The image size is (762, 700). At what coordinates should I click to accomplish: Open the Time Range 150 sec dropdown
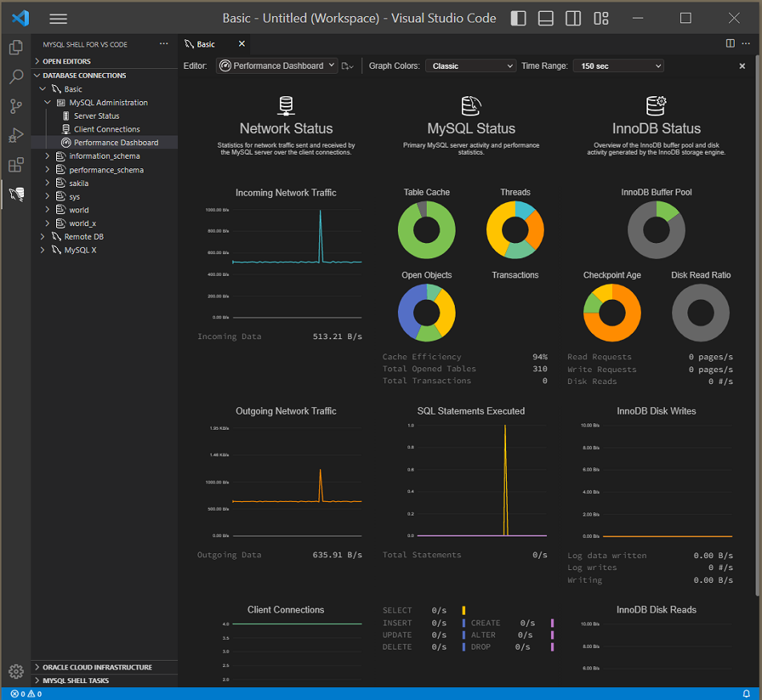click(618, 66)
